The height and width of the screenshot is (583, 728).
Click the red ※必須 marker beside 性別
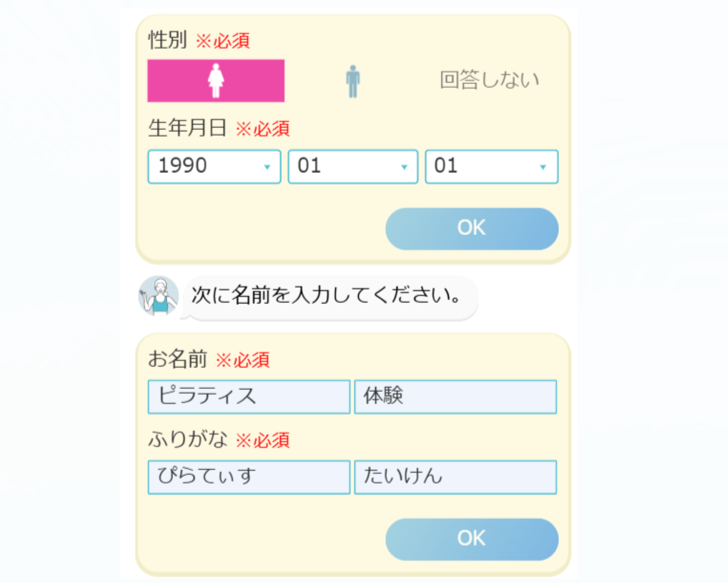[223, 41]
